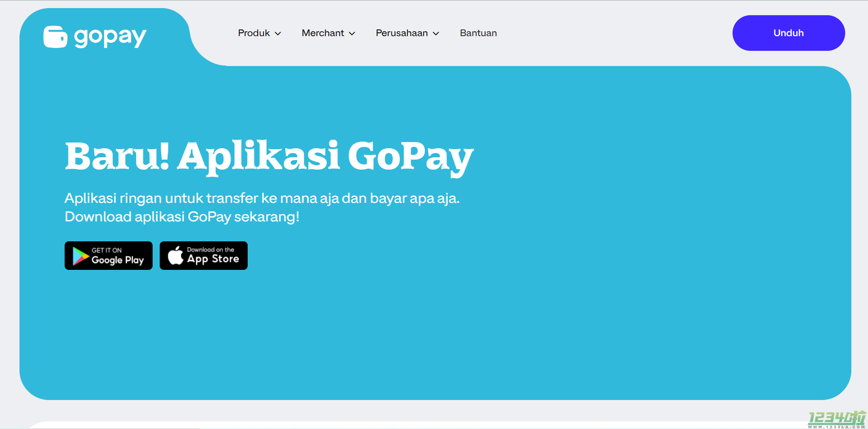The image size is (868, 429).
Task: Expand the Produk chevron arrow
Action: pyautogui.click(x=278, y=33)
